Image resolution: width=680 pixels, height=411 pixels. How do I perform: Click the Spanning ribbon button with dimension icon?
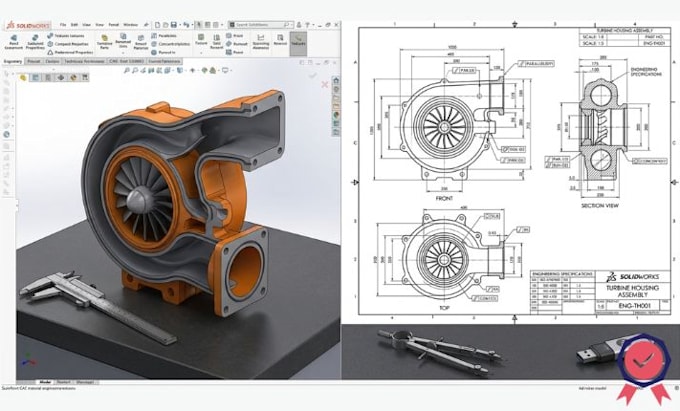click(x=261, y=42)
